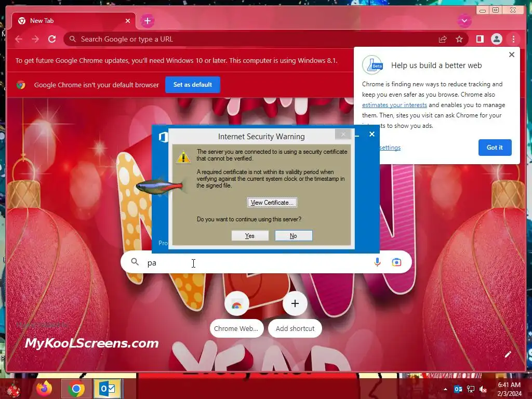The height and width of the screenshot is (399, 532).
Task: Start voice search with microphone icon
Action: coord(377,262)
